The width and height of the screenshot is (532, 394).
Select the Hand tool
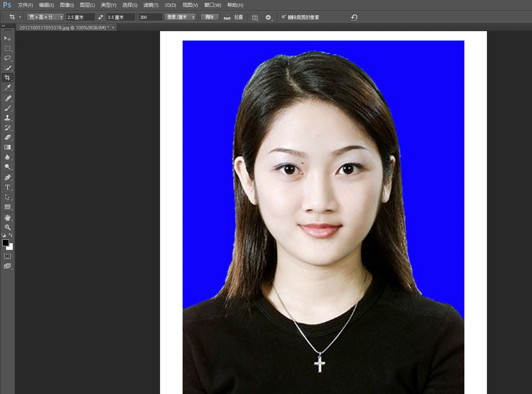8,218
